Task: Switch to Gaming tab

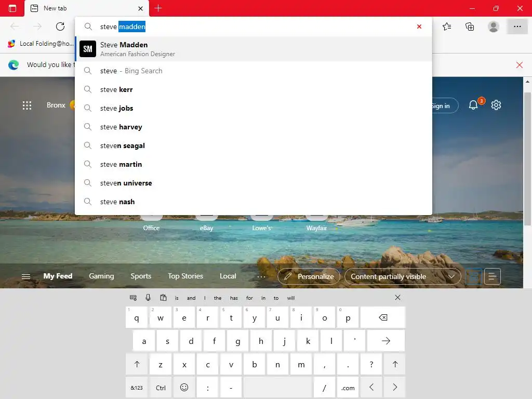Action: coord(101,276)
